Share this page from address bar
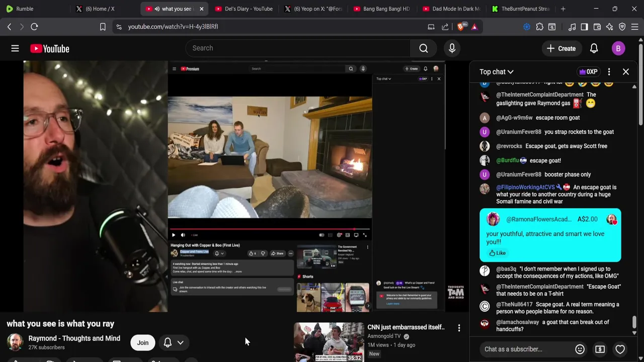 pyautogui.click(x=445, y=27)
